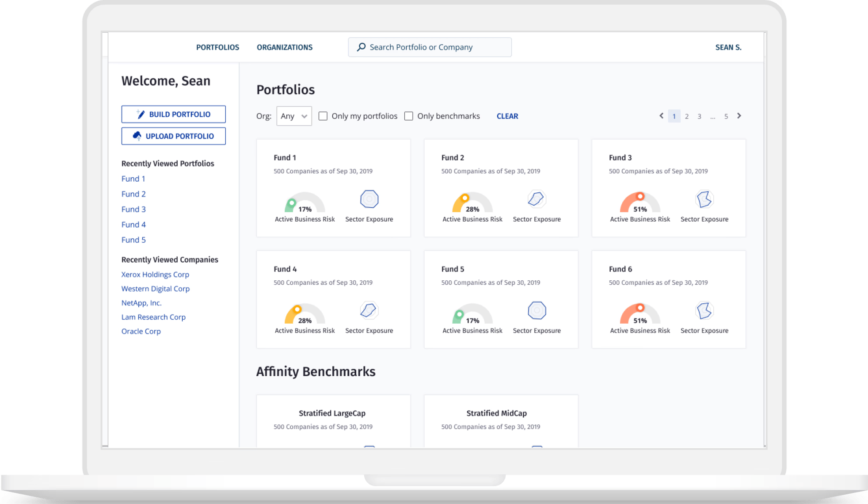
Task: Open the Org Any dropdown
Action: click(294, 116)
